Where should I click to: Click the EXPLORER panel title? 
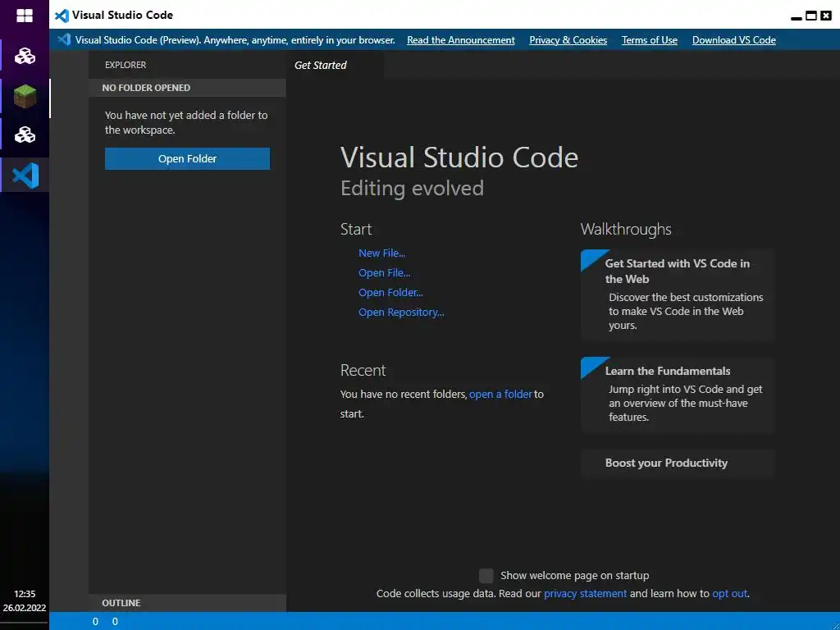point(126,65)
